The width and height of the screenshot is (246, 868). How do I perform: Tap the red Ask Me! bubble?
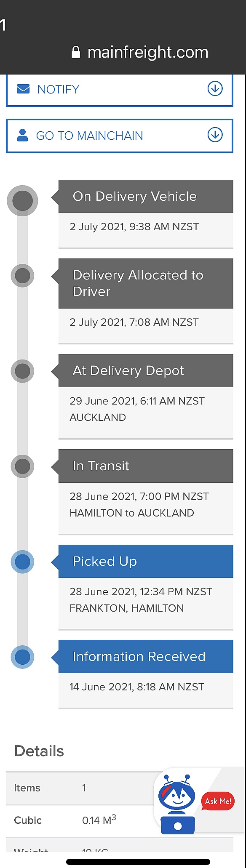218,801
